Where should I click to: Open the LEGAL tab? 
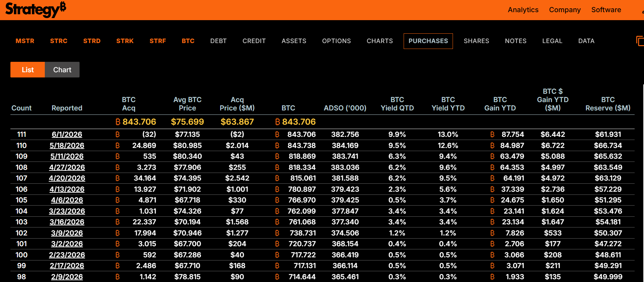pyautogui.click(x=552, y=41)
